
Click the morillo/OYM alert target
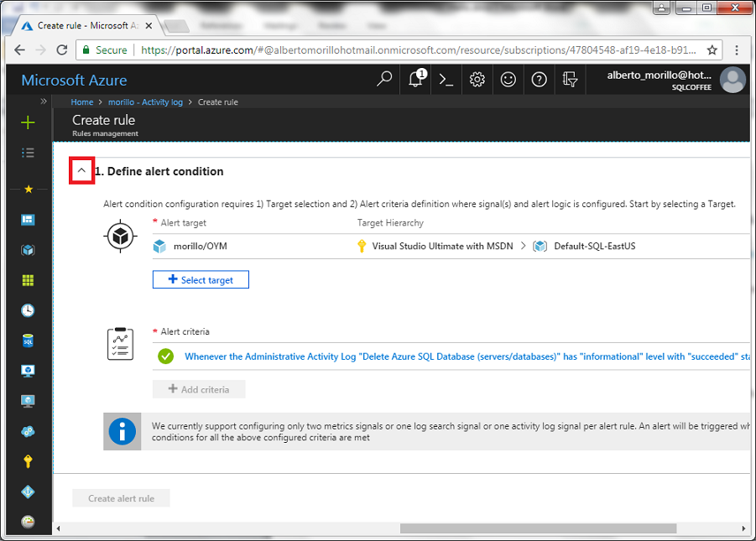[x=200, y=247]
